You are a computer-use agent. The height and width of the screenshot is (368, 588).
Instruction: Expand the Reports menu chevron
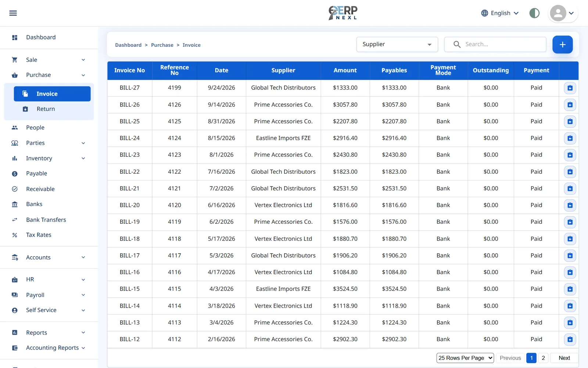click(83, 333)
